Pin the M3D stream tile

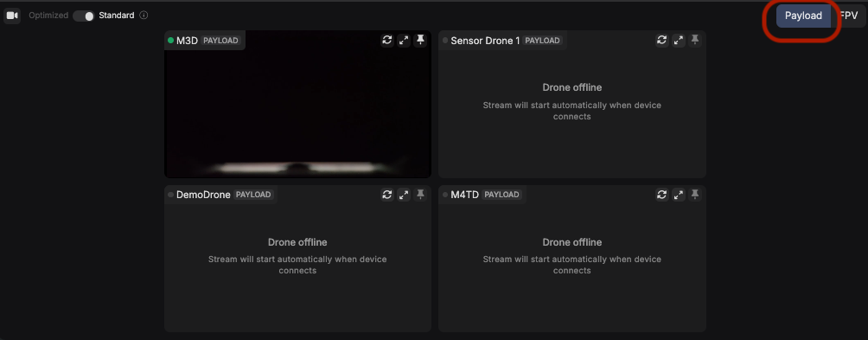pos(420,40)
